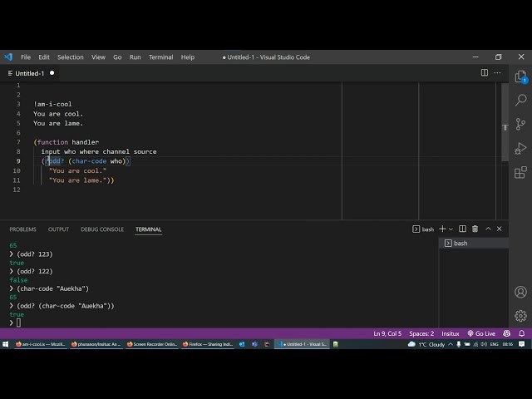Start Go Live server
This screenshot has width=532, height=399.
click(481, 333)
